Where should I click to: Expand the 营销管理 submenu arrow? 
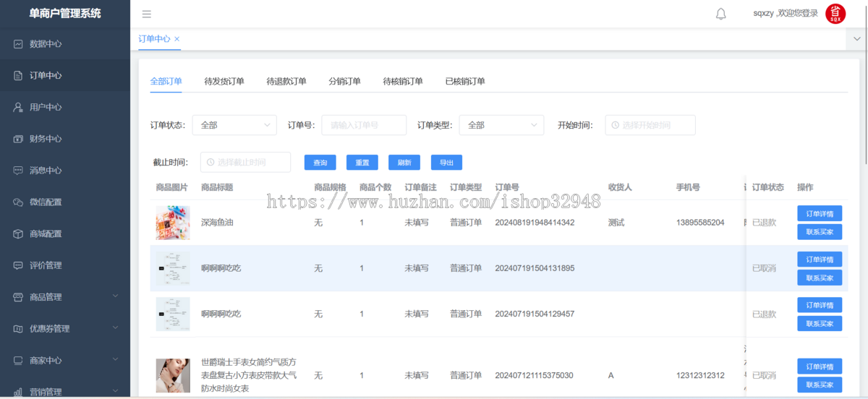click(116, 392)
